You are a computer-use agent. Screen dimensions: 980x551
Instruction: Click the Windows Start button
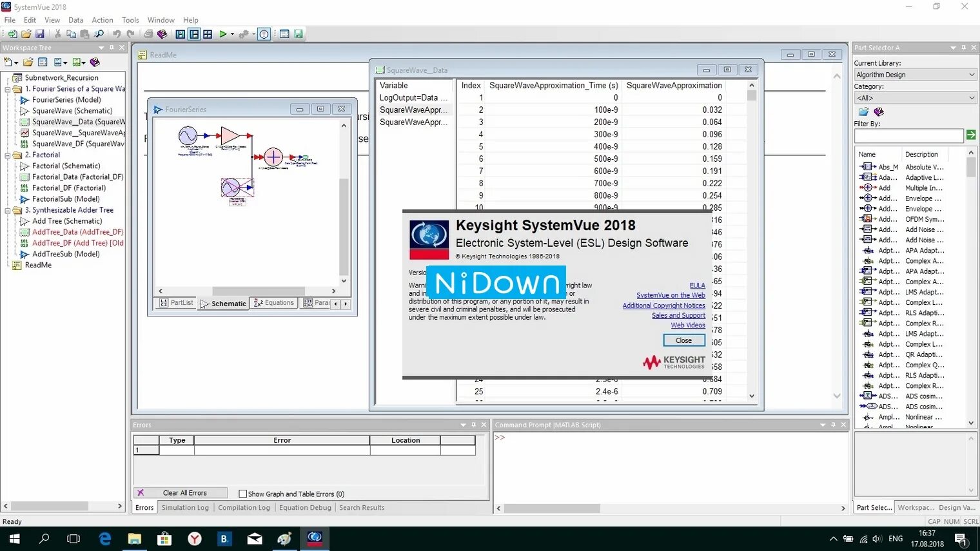click(14, 539)
